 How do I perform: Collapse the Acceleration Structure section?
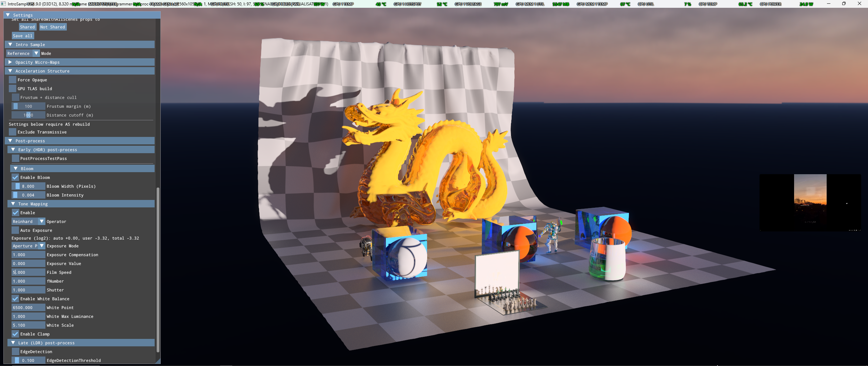pyautogui.click(x=10, y=71)
